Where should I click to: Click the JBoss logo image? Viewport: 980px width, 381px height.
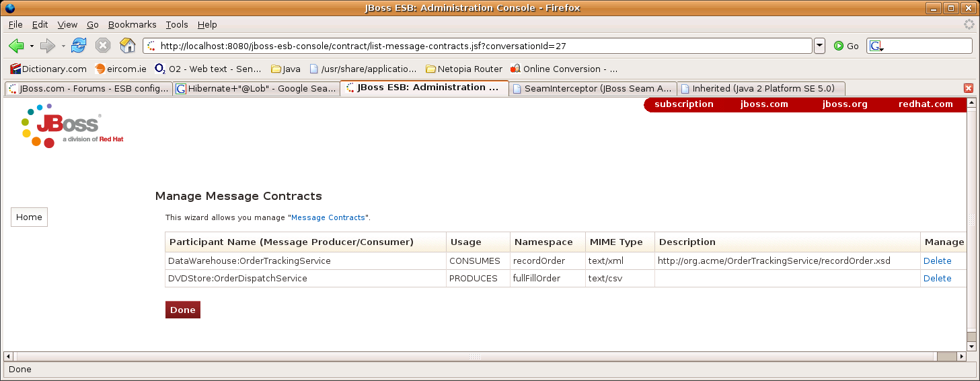coord(71,126)
